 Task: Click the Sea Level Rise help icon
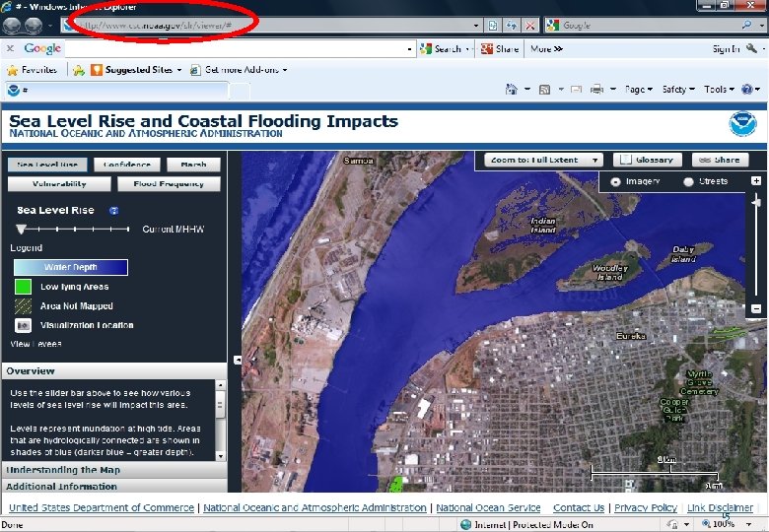113,211
